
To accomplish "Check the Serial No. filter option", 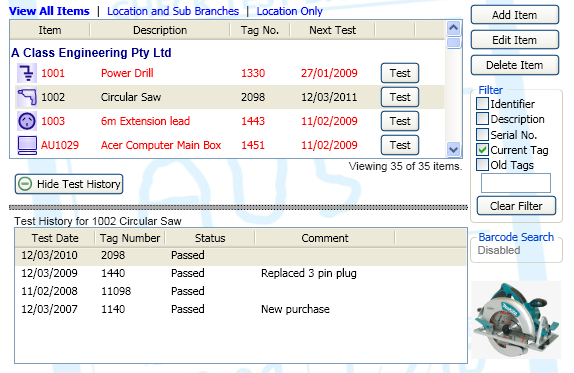I will (482, 135).
